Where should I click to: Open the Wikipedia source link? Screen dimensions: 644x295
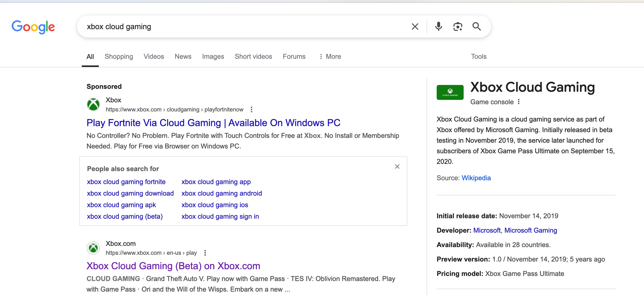[476, 178]
